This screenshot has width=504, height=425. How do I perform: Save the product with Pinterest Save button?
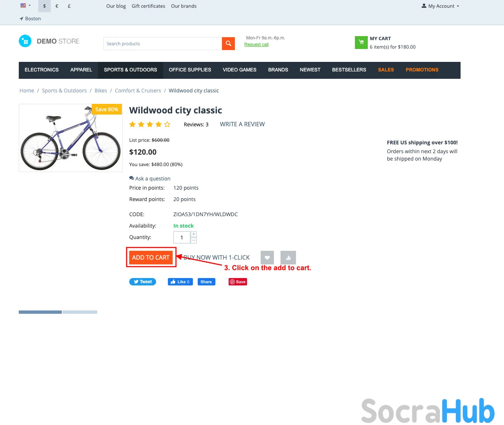click(238, 282)
